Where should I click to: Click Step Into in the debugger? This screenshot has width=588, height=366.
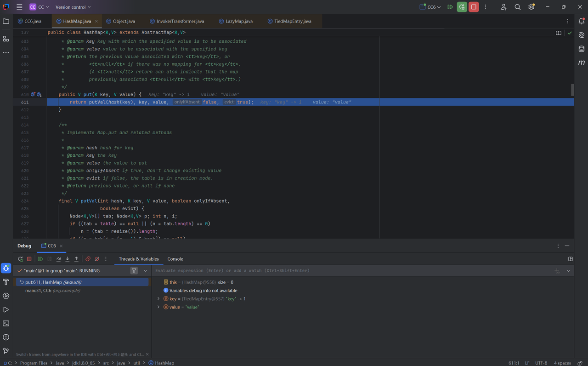[x=68, y=259]
